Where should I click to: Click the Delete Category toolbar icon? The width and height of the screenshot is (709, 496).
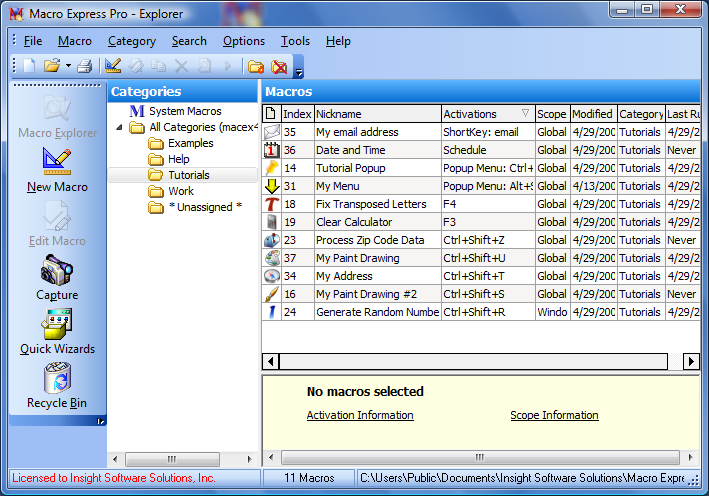(x=279, y=66)
